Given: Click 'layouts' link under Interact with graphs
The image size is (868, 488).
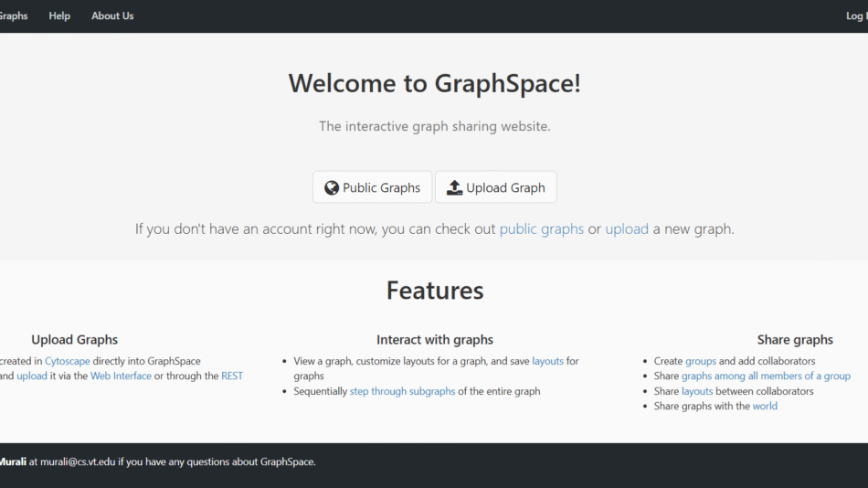Looking at the screenshot, I should (x=547, y=361).
